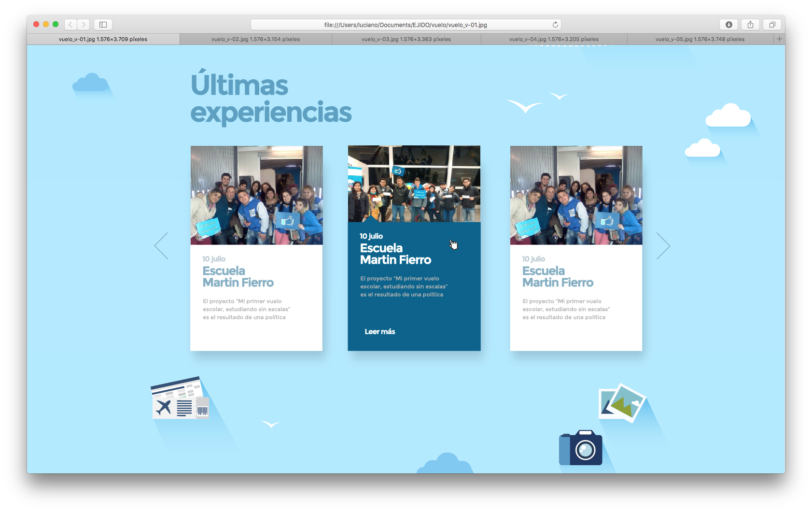Click the "Leer más" link

click(x=380, y=332)
